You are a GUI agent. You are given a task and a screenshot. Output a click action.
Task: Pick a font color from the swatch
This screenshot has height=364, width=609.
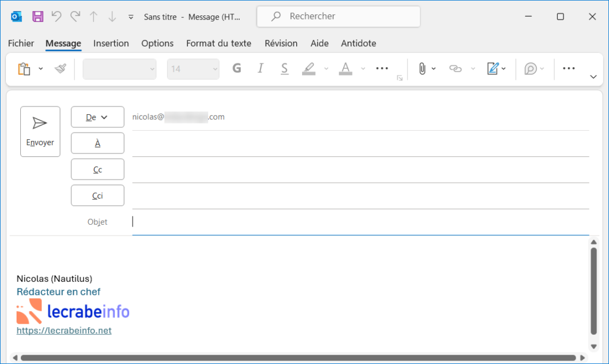point(345,69)
